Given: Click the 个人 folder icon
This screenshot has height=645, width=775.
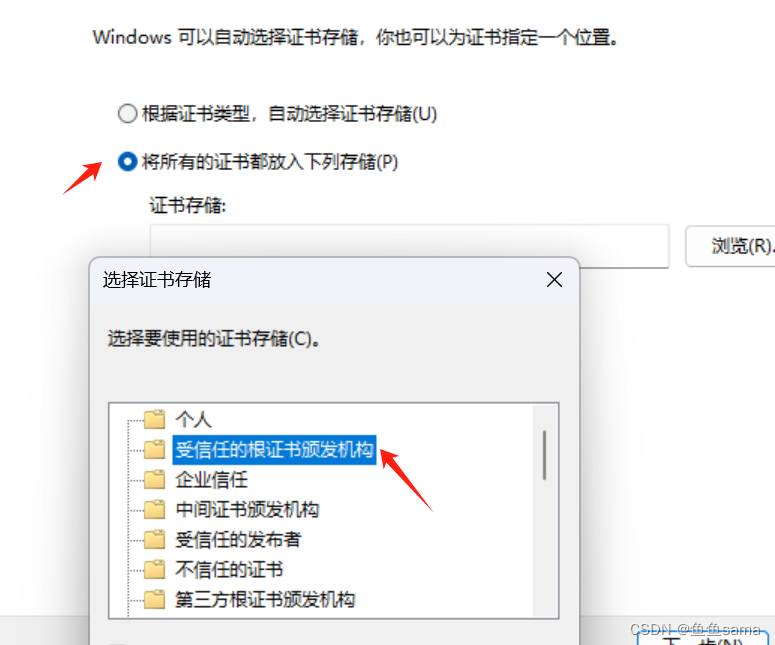Looking at the screenshot, I should pos(155,419).
